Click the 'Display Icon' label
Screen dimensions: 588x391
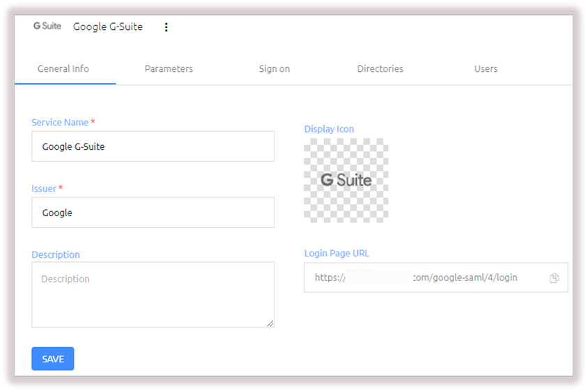(330, 129)
